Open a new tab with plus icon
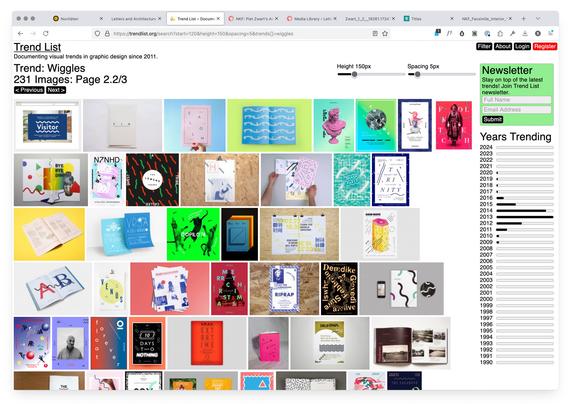The width and height of the screenshot is (571, 404). (x=523, y=19)
